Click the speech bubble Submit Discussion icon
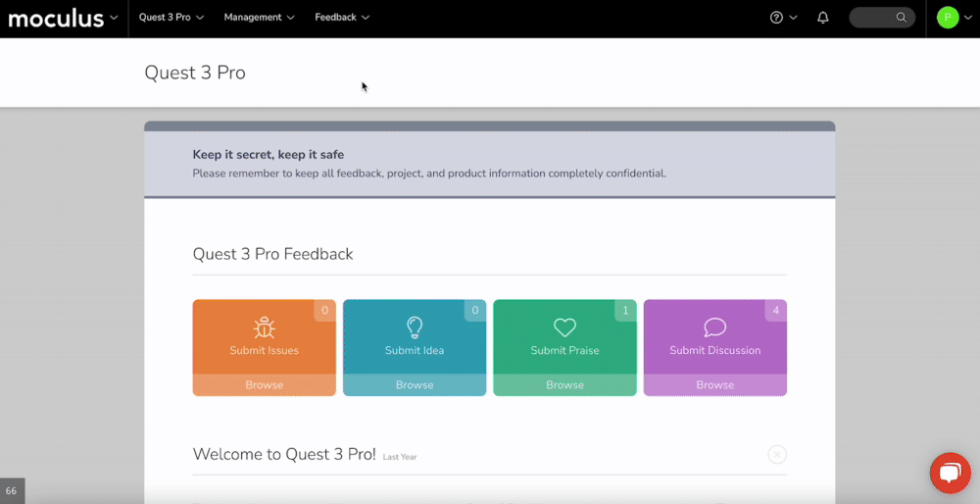This screenshot has height=504, width=980. tap(714, 328)
